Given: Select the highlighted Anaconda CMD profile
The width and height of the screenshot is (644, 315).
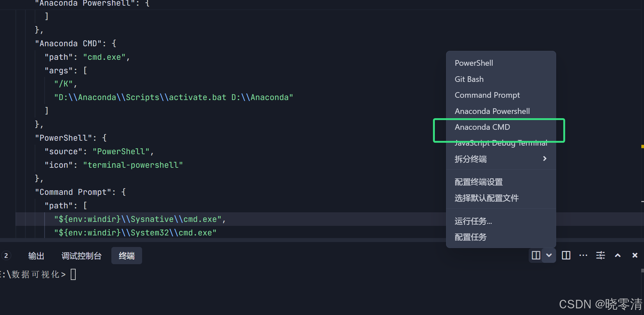Looking at the screenshot, I should pos(482,127).
